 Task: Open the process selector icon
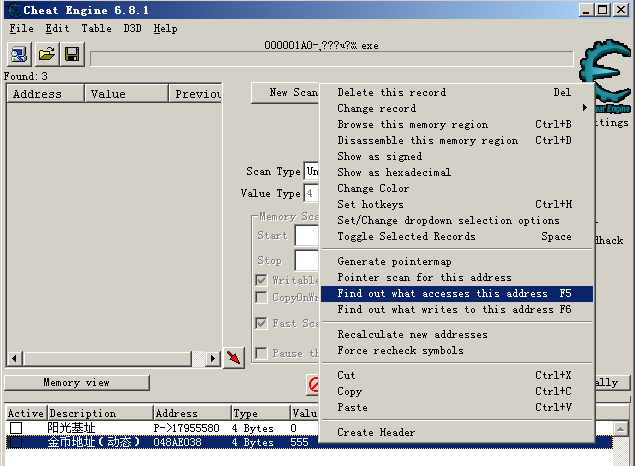19,54
